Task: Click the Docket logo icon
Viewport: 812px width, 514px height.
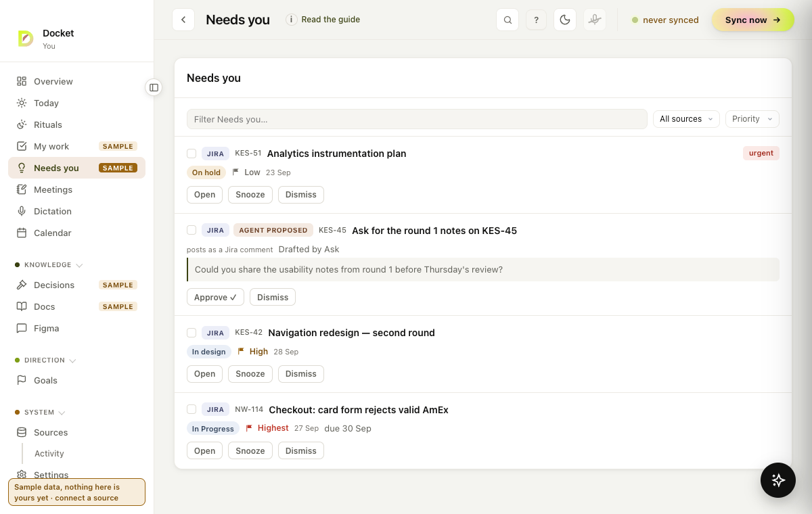Action: click(26, 39)
